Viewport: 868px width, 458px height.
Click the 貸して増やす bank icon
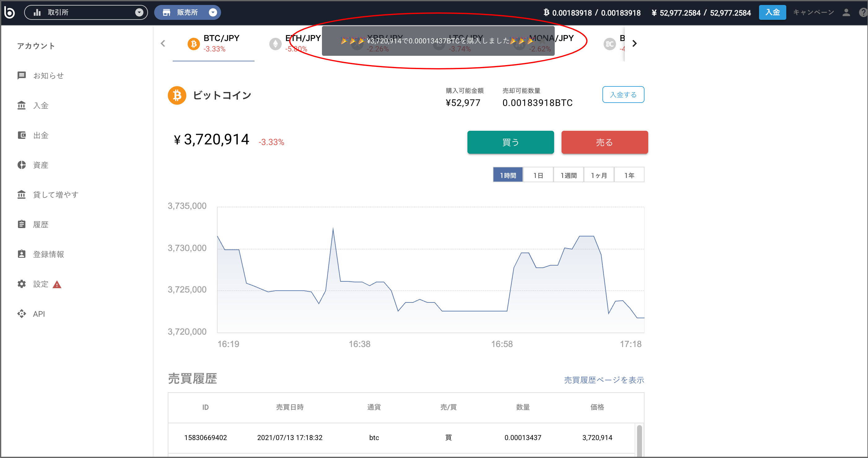[x=22, y=195]
